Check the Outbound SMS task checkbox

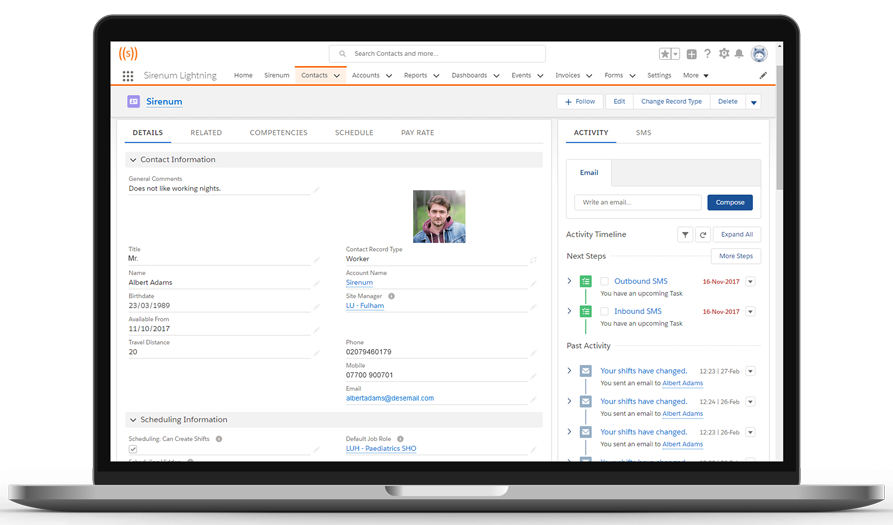604,281
